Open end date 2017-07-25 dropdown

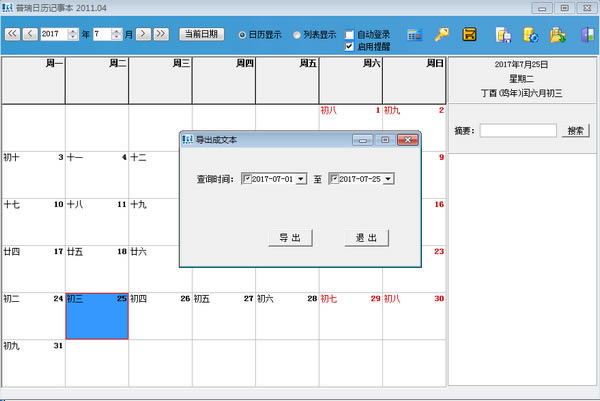(x=388, y=179)
